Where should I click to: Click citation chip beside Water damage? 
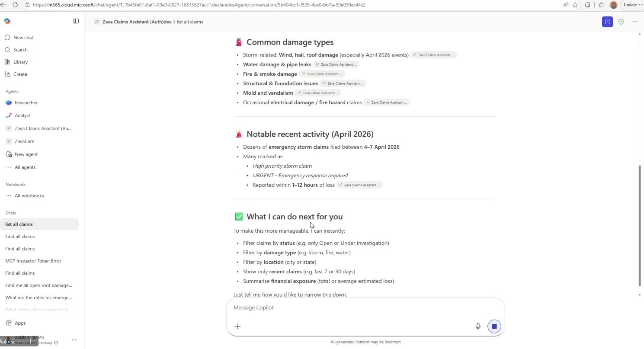click(x=336, y=64)
